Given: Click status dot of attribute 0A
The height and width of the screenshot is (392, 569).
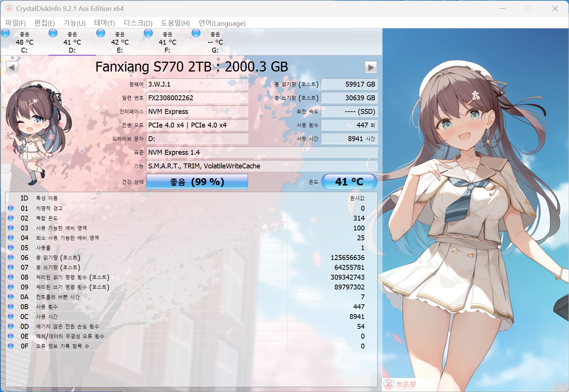Looking at the screenshot, I should click(11, 297).
